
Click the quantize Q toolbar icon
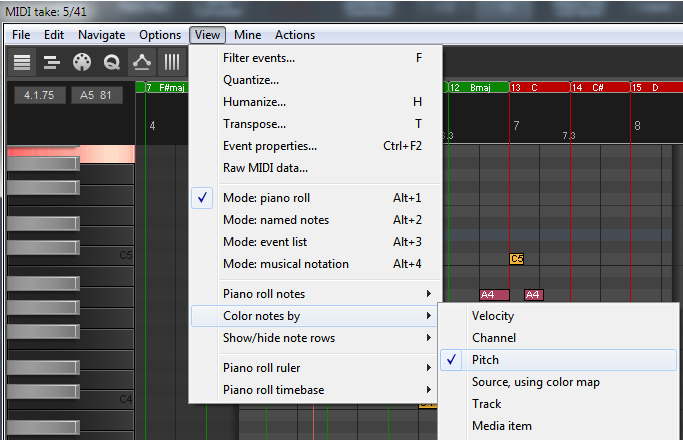(112, 62)
